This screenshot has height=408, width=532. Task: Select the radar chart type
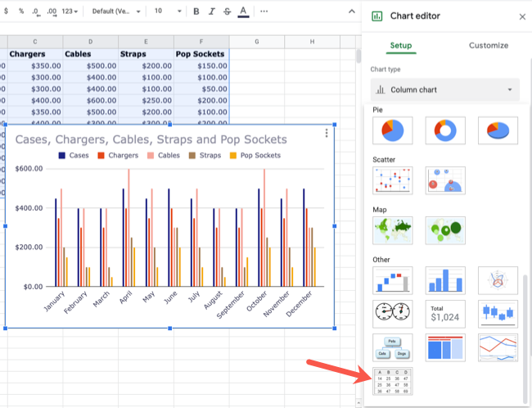click(498, 280)
